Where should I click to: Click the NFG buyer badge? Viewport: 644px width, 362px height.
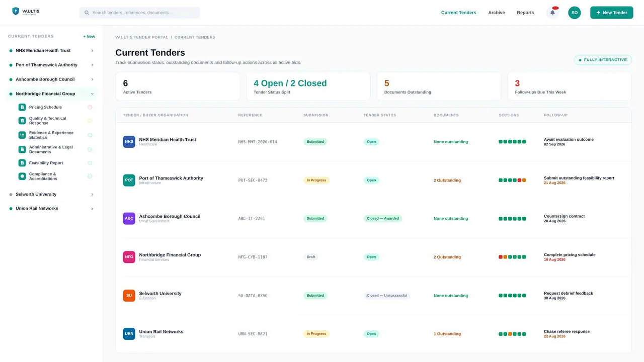[129, 257]
